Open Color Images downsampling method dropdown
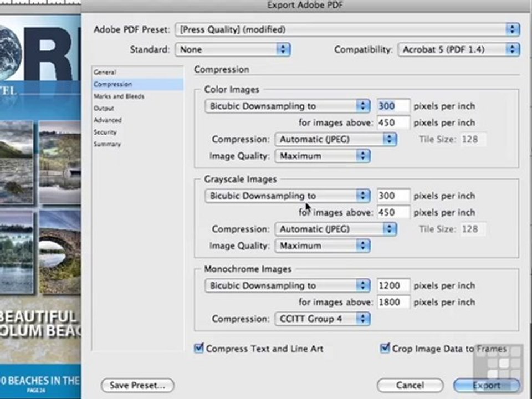 288,106
